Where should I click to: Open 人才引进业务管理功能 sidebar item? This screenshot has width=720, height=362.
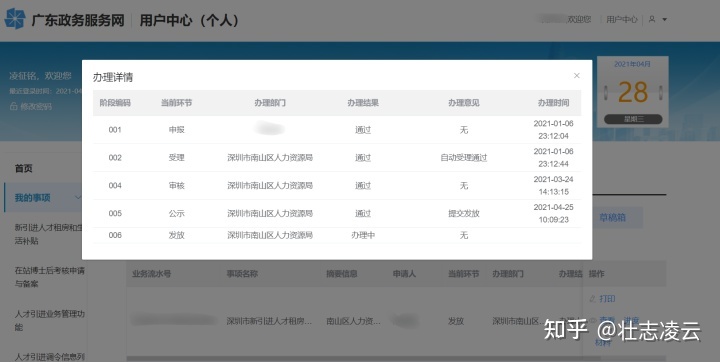(50, 321)
